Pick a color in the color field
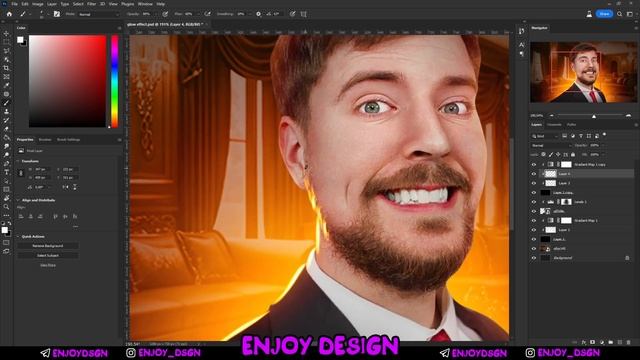640x360 pixels. [67, 81]
